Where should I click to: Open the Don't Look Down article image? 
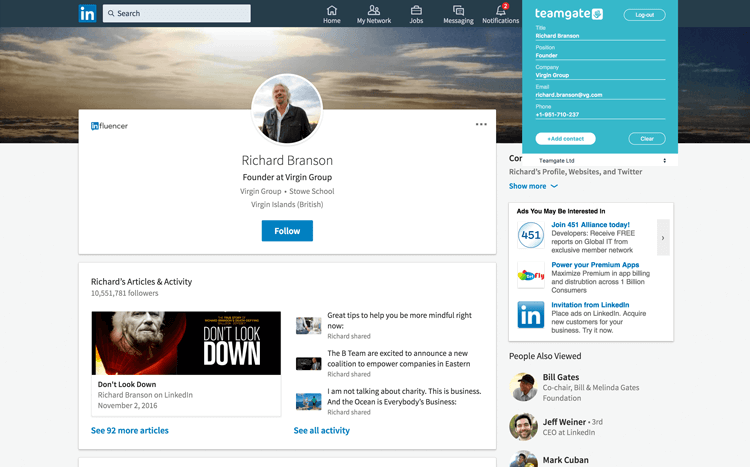click(x=186, y=343)
